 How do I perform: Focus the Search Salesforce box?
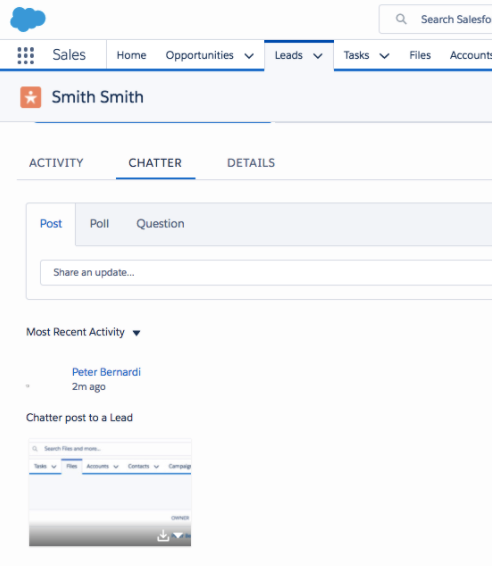pyautogui.click(x=436, y=19)
